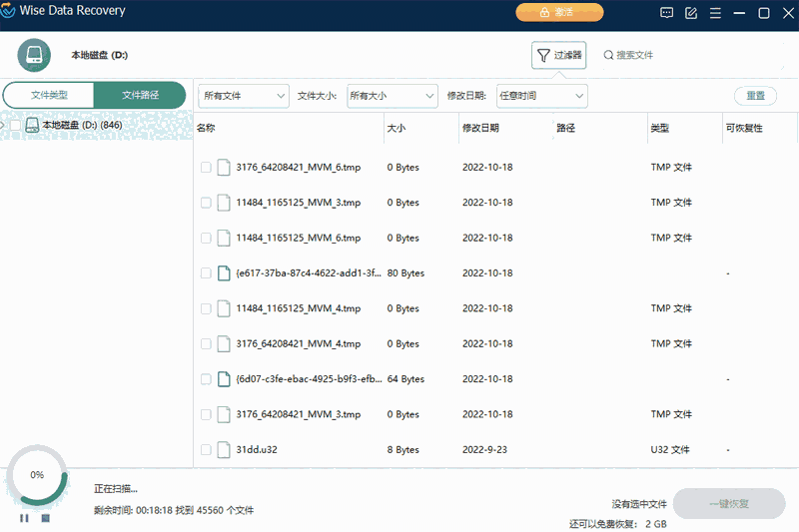799x532 pixels.
Task: Toggle the 过滤器 filter funnel button
Action: [558, 56]
